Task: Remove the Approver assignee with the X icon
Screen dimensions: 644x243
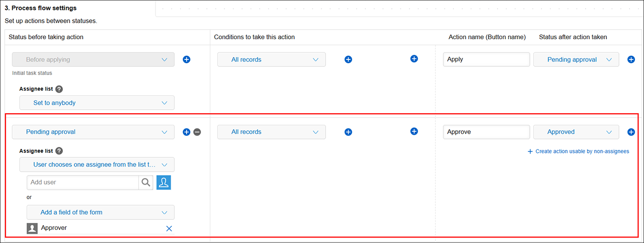Action: (169, 228)
